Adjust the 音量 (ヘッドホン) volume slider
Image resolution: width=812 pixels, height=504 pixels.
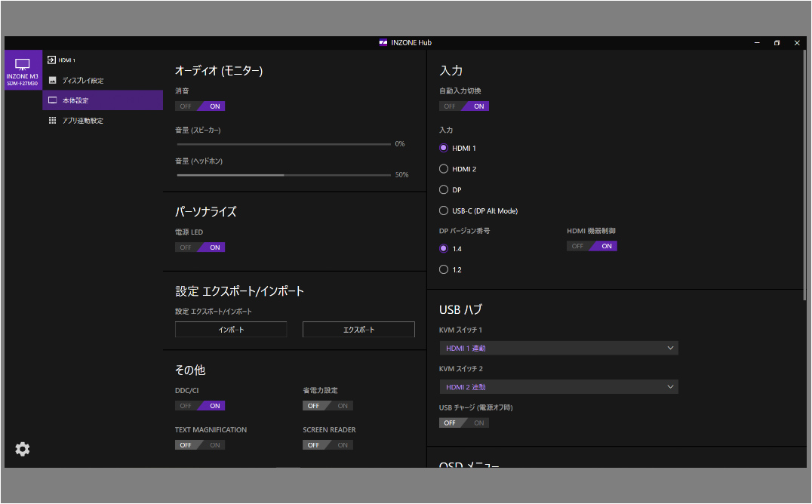click(285, 174)
